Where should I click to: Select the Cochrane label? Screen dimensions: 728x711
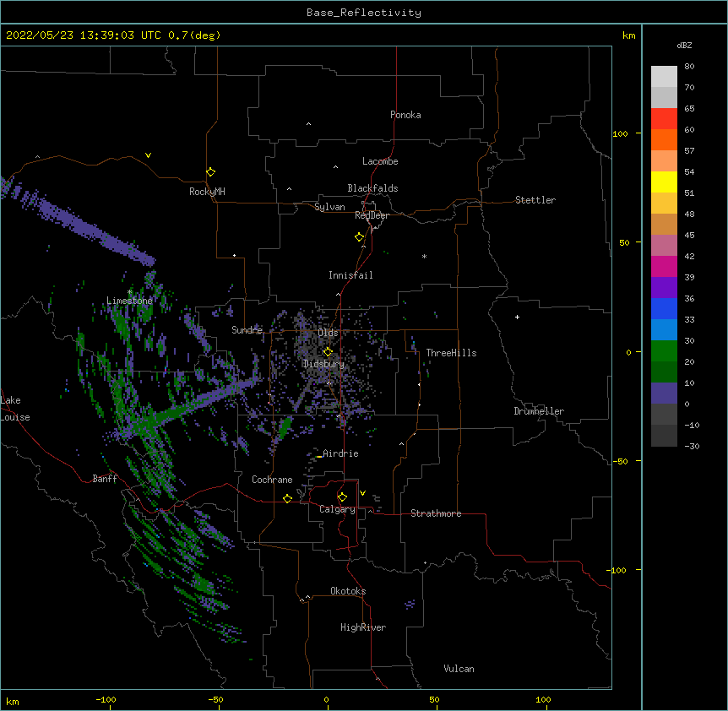click(272, 480)
